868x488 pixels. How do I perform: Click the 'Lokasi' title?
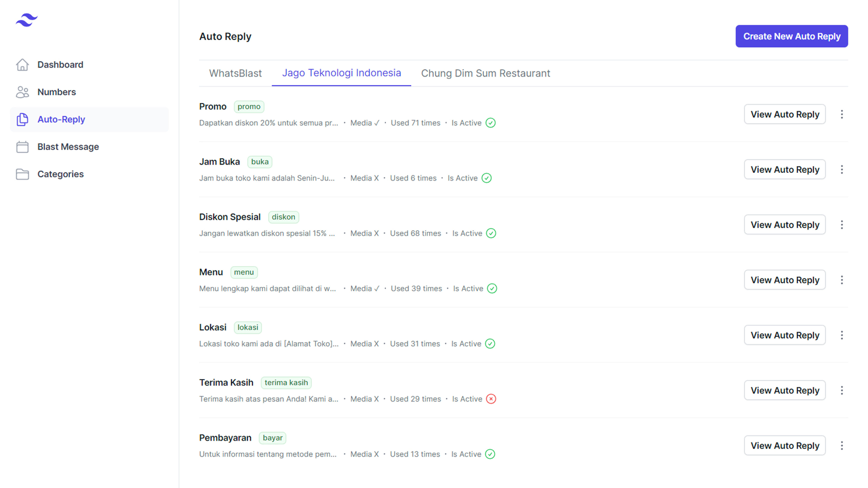point(213,327)
